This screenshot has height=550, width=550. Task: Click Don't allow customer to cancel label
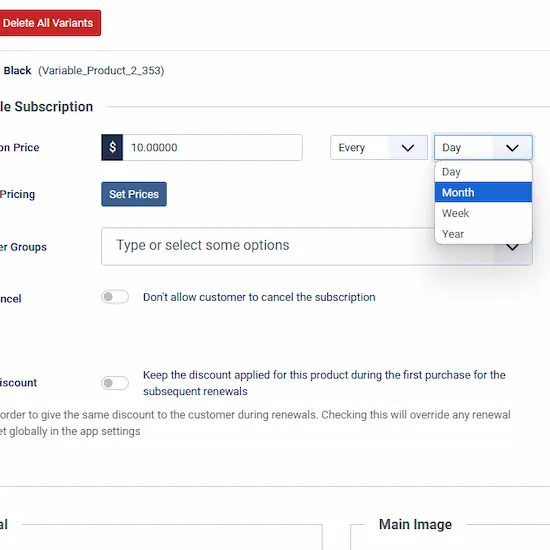[259, 297]
